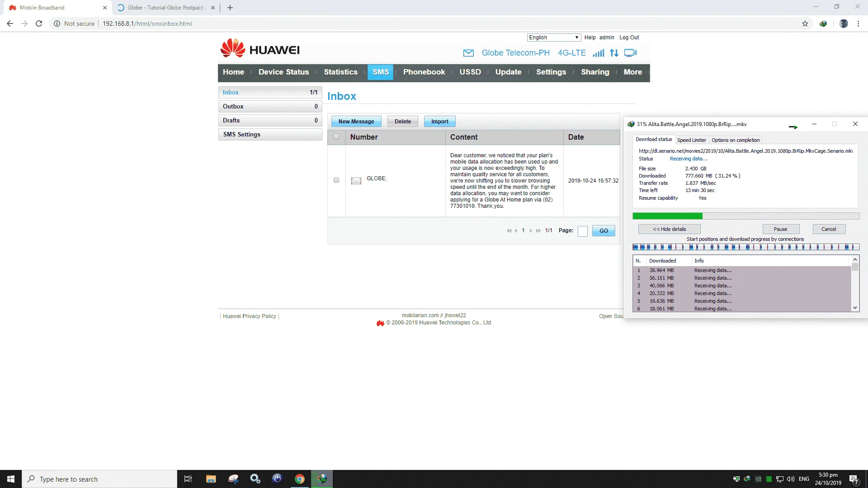868x488 pixels.
Task: Select the Download status tab
Action: point(654,140)
